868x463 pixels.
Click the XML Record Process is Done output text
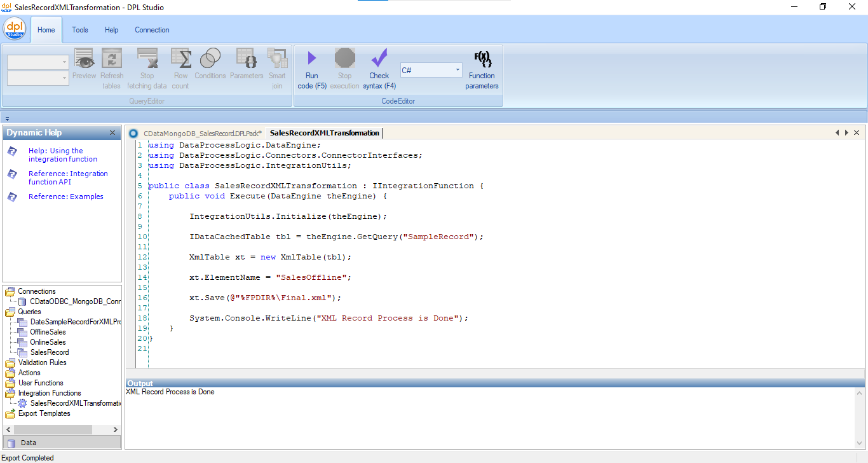[x=170, y=392]
